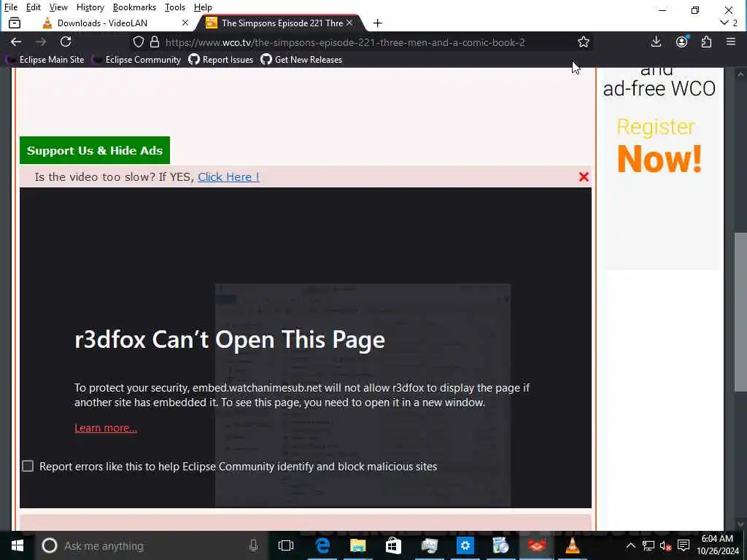Screen dimensions: 747x560
Task: Click the volume muted speaker tray icon
Action: tap(665, 545)
